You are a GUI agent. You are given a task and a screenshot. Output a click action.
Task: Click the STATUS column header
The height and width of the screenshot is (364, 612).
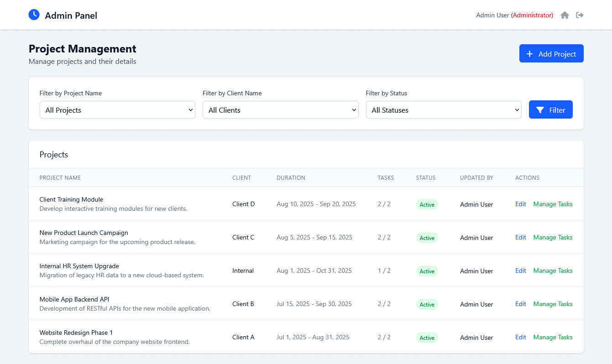[425, 177]
